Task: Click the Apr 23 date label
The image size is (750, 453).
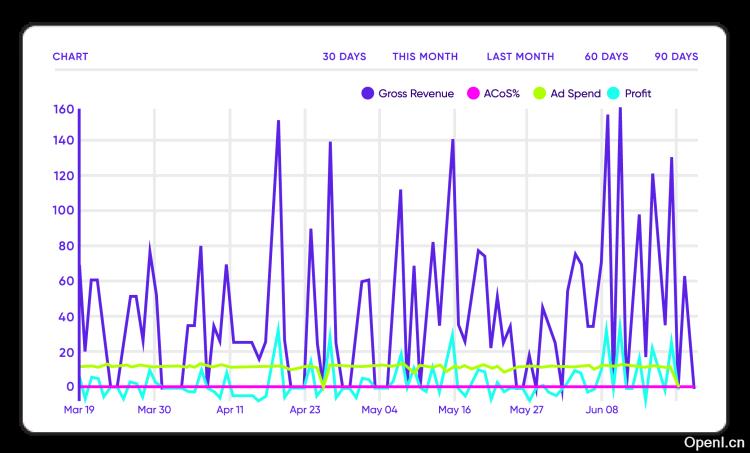Action: (x=304, y=409)
